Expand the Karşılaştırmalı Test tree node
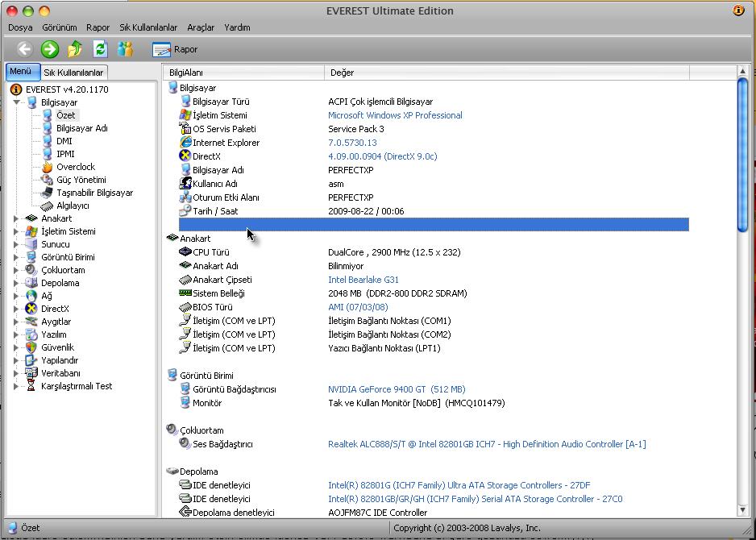This screenshot has height=540, width=756. tap(16, 386)
